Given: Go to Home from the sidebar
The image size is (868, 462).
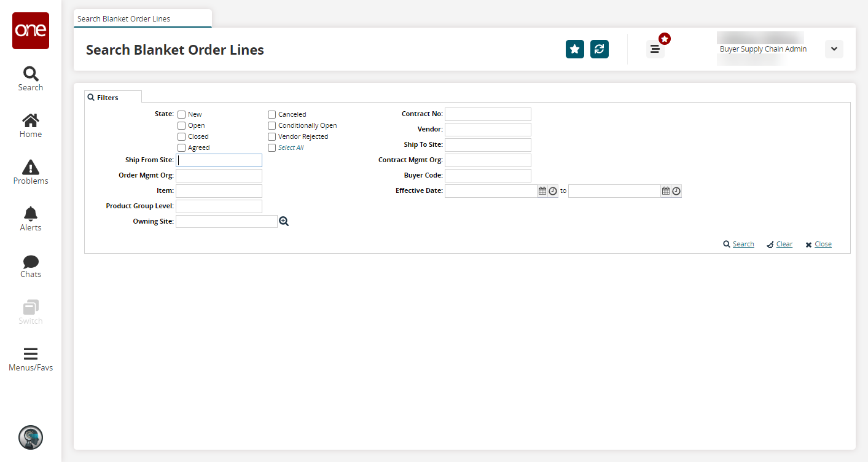Looking at the screenshot, I should pyautogui.click(x=31, y=125).
